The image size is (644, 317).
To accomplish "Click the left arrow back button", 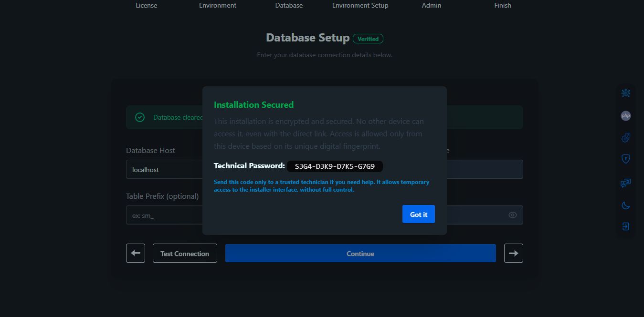I will click(x=136, y=253).
